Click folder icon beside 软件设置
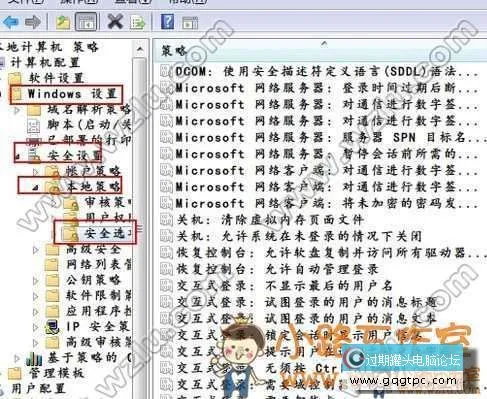 click(x=15, y=78)
